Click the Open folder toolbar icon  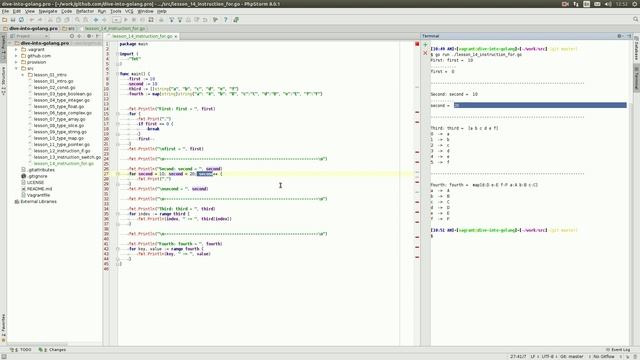click(x=4, y=20)
